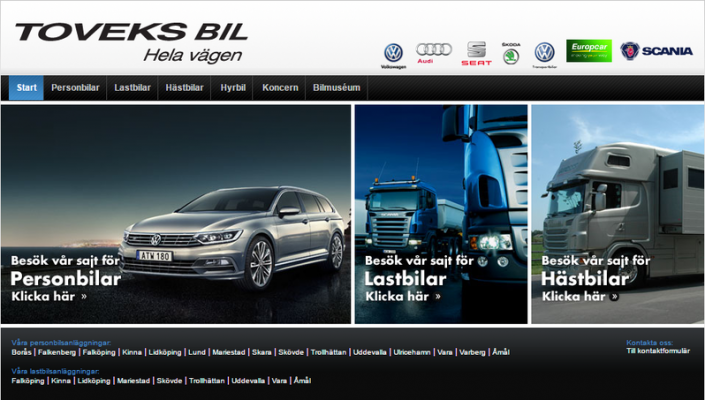
Task: Open the Scania brand logo
Action: 656,51
